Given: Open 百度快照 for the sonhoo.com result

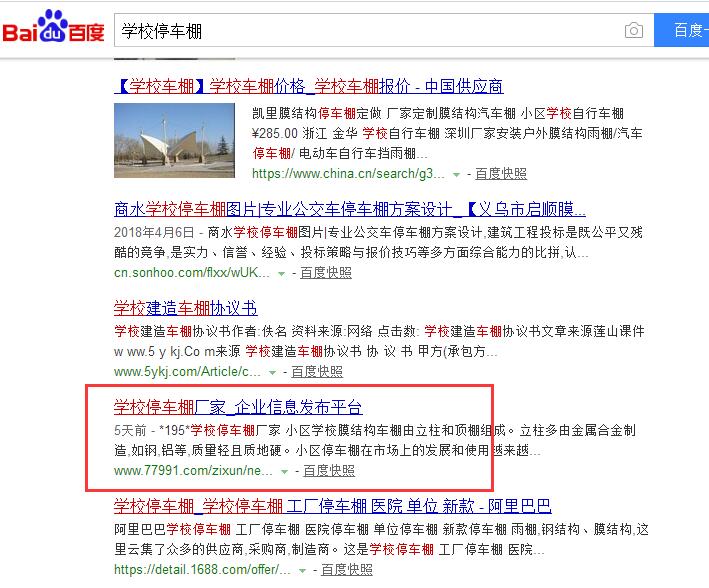Looking at the screenshot, I should click(x=326, y=272).
